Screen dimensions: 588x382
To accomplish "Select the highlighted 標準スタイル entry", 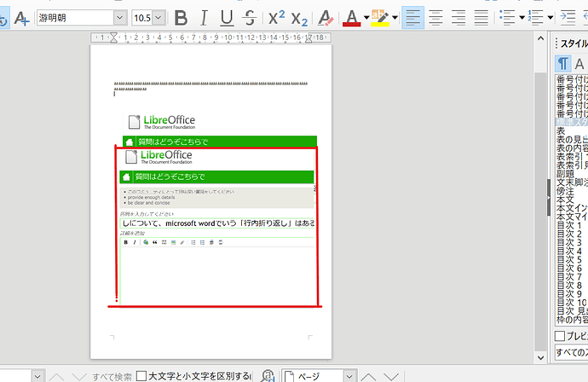I will coord(572,122).
